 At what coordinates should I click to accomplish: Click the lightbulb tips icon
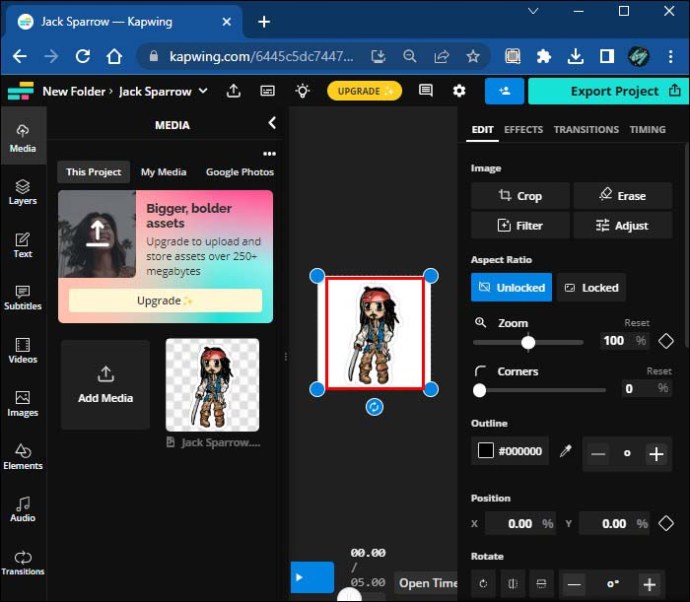pos(302,91)
